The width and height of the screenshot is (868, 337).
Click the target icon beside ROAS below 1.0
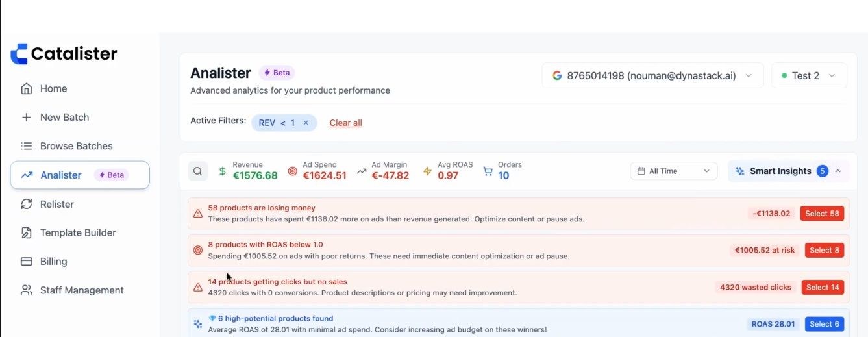pos(198,250)
